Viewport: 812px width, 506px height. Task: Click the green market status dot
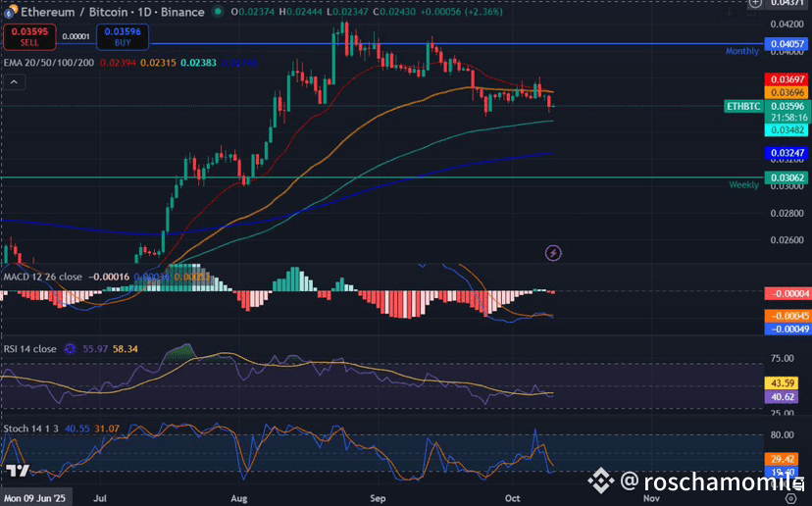click(218, 12)
